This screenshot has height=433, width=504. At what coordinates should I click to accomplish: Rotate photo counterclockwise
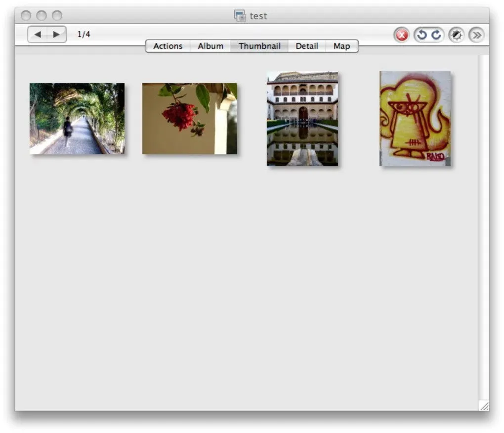pos(422,35)
